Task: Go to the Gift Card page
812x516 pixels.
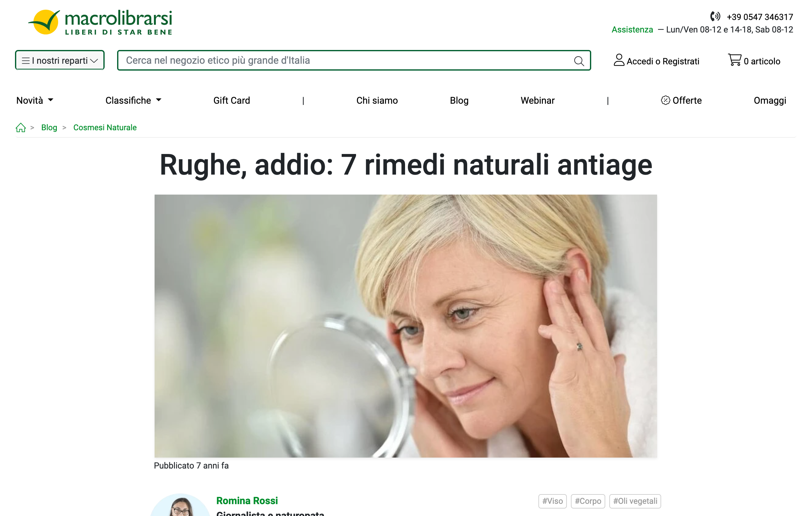Action: click(232, 100)
